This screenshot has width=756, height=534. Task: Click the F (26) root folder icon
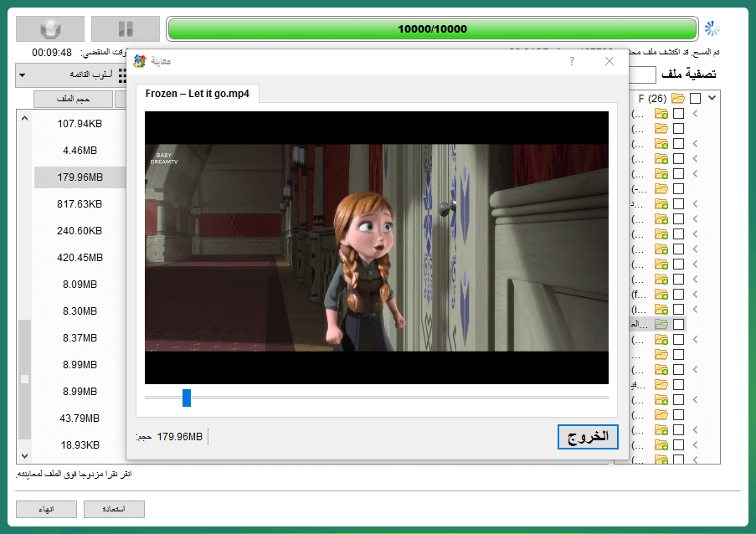click(x=678, y=98)
